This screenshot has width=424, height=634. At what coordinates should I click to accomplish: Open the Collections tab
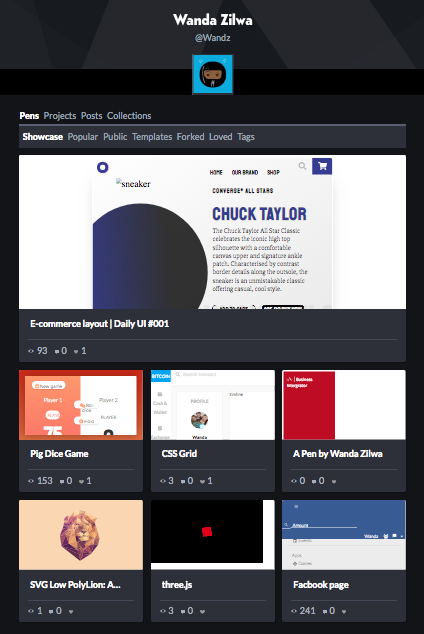pyautogui.click(x=129, y=116)
